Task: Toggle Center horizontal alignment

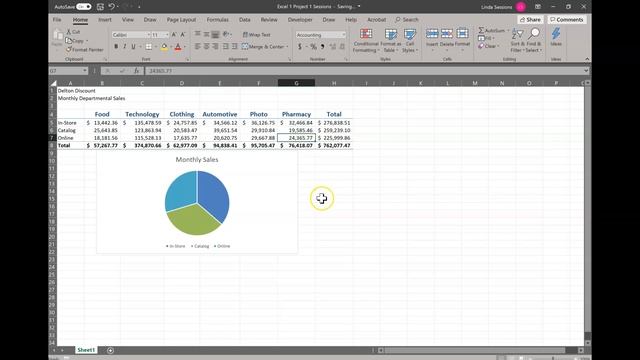Action: pos(207,47)
